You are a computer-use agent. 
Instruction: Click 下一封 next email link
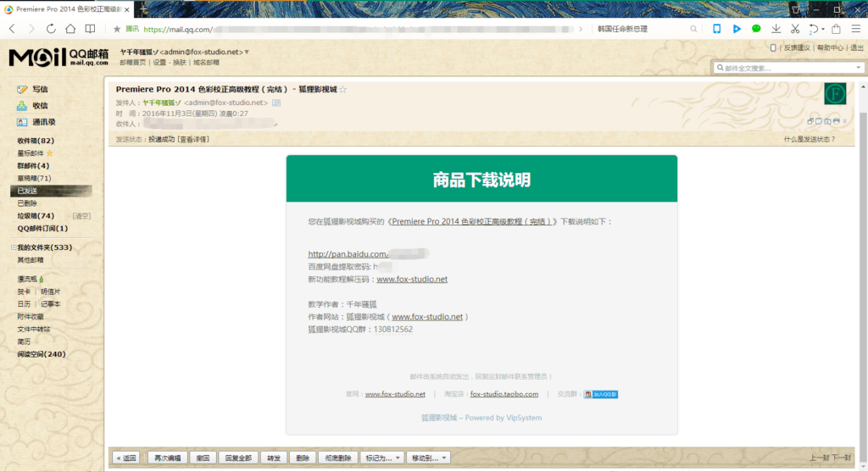[842, 458]
